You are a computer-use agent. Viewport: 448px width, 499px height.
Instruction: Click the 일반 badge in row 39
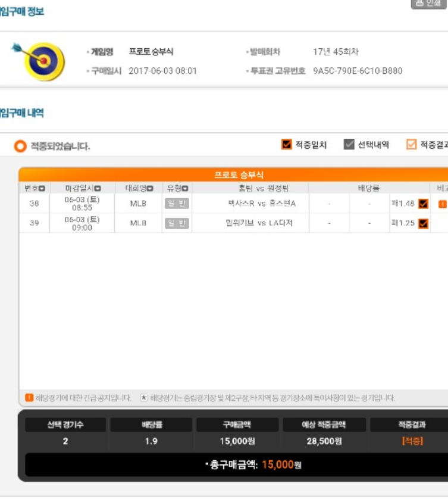(x=177, y=223)
